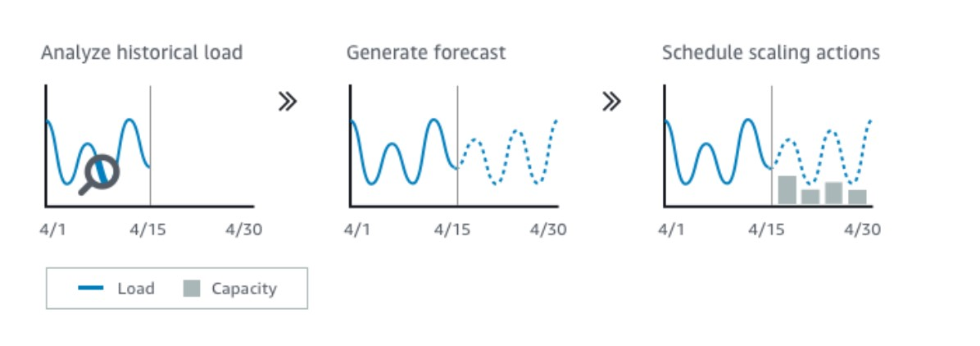Image resolution: width=980 pixels, height=346 pixels.
Task: Click the first double chevron arrow
Action: [x=288, y=102]
